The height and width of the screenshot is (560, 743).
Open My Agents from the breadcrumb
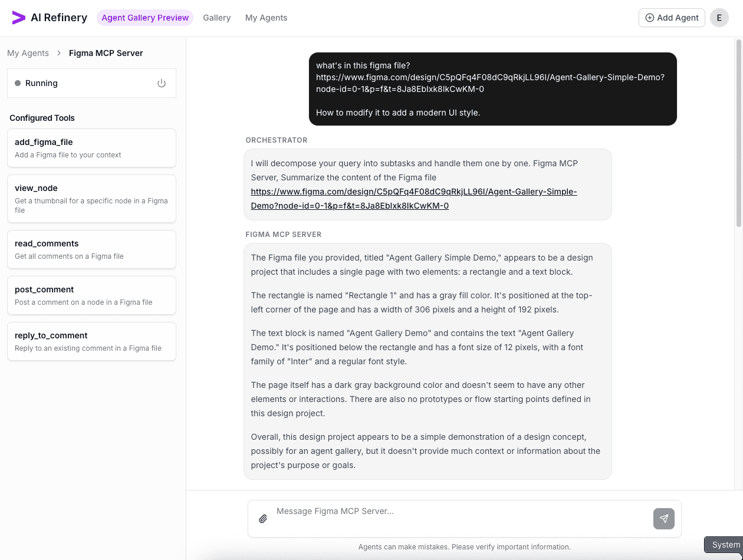pos(28,52)
